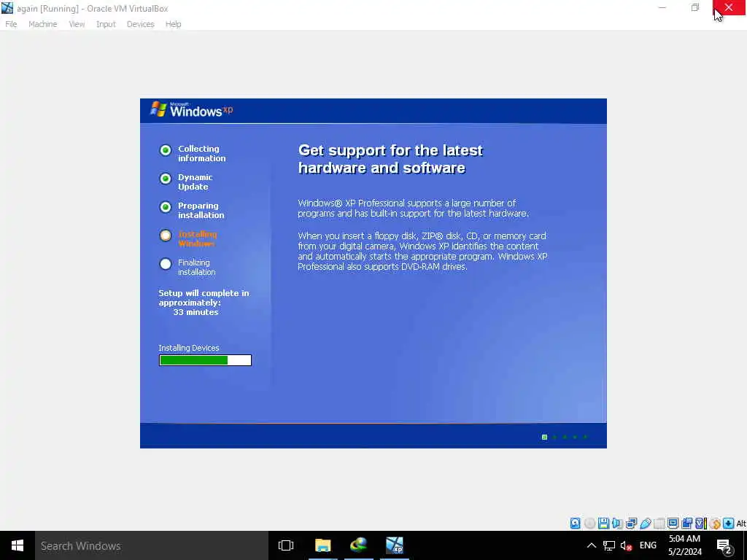747x560 pixels.
Task: Click the Installing Windows step bullet
Action: click(166, 236)
